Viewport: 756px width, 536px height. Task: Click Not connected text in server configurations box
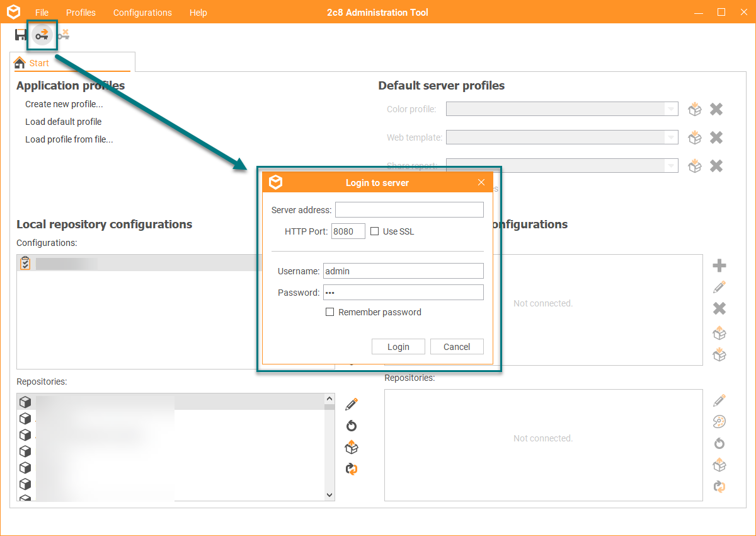pos(543,303)
